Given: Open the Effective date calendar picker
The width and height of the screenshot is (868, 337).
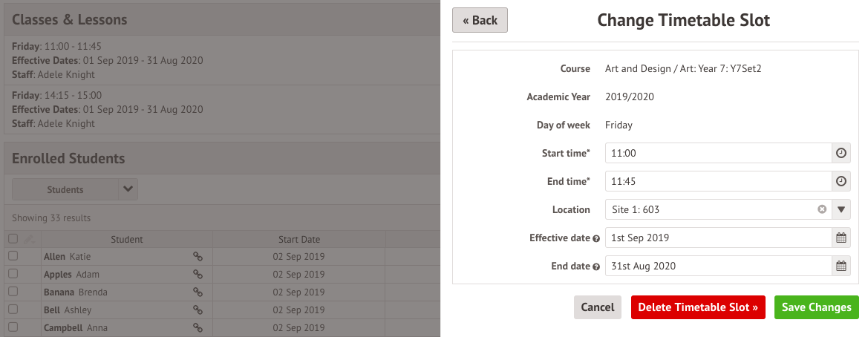Looking at the screenshot, I should tap(841, 238).
